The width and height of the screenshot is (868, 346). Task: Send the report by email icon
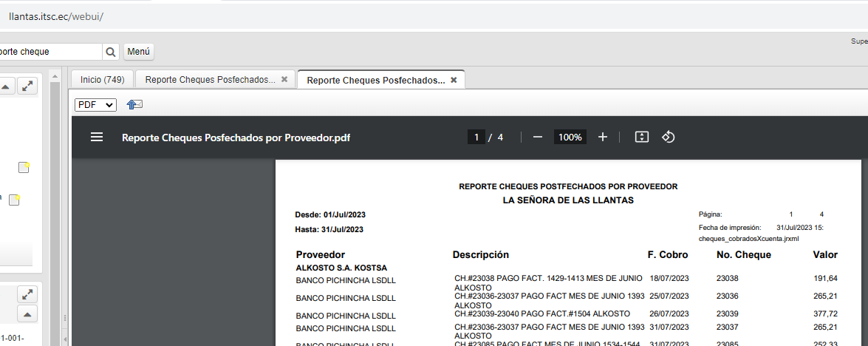point(134,105)
